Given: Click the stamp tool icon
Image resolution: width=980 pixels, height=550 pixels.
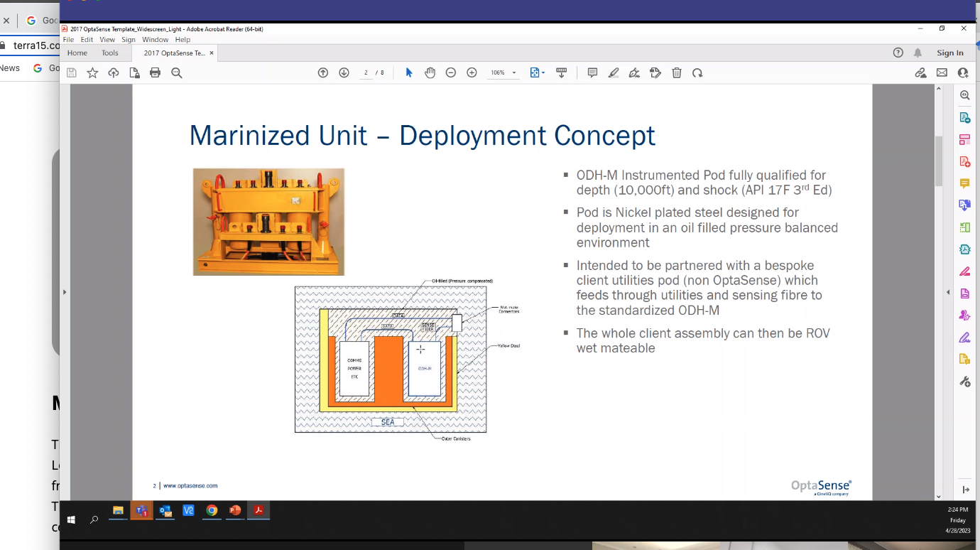Looking at the screenshot, I should [x=655, y=72].
